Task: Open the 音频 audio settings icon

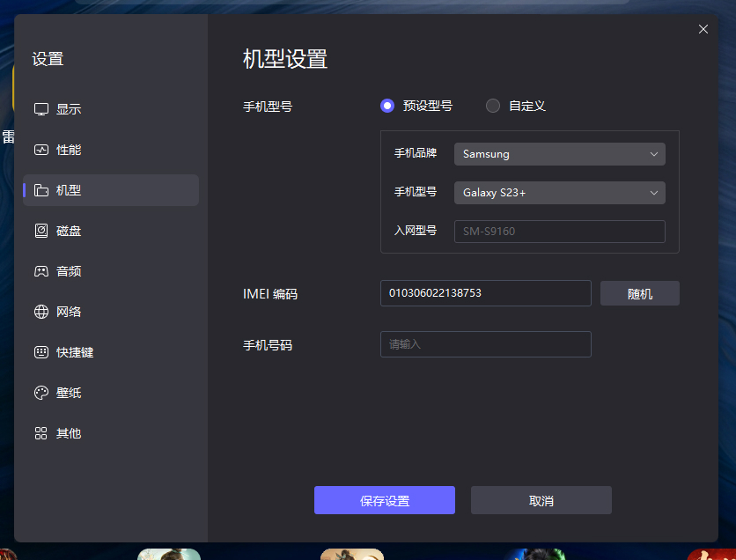Action: [40, 270]
